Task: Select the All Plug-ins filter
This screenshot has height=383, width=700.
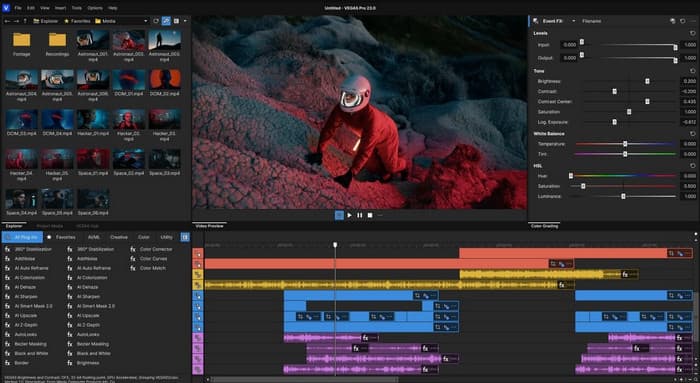Action: click(x=22, y=237)
